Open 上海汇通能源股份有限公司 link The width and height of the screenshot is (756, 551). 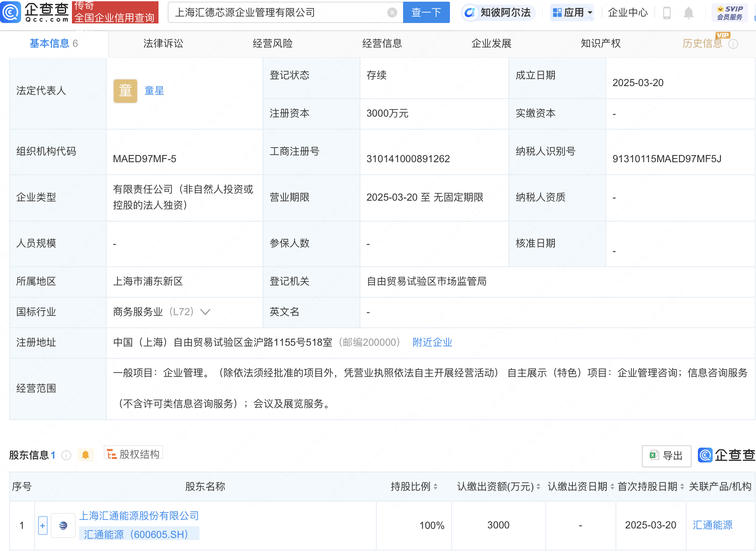pyautogui.click(x=139, y=516)
